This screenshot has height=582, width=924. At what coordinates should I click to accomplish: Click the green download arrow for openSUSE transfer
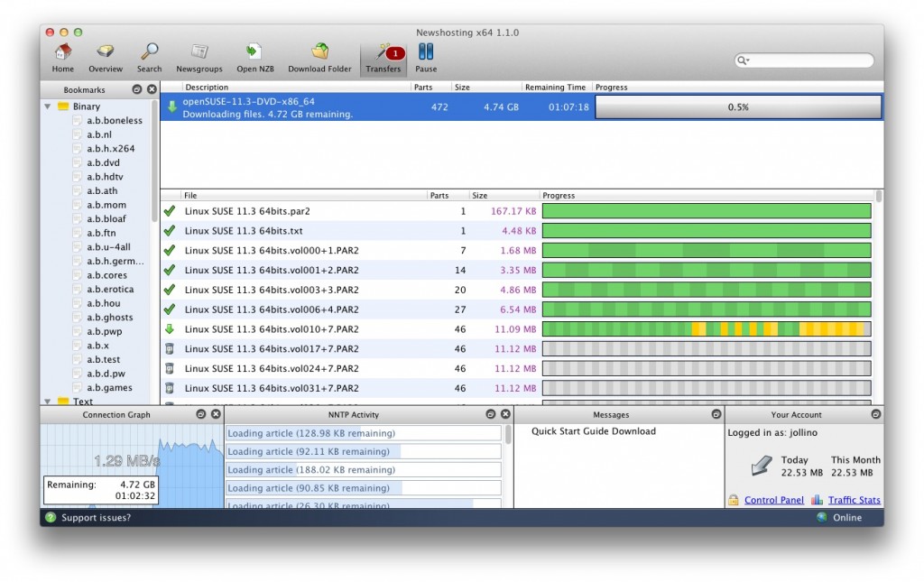pyautogui.click(x=171, y=106)
